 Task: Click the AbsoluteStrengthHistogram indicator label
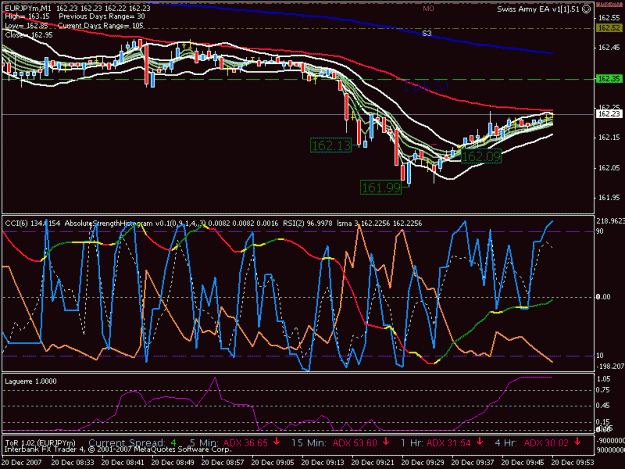[x=108, y=223]
